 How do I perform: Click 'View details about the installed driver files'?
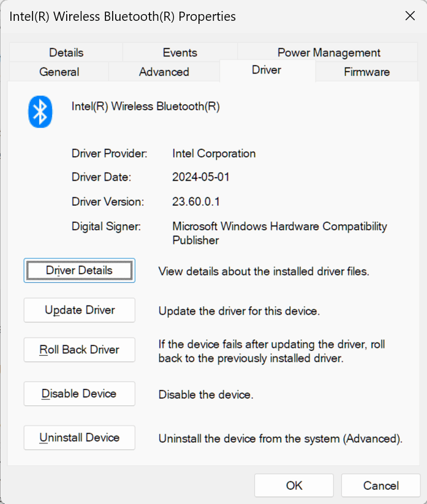point(263,272)
